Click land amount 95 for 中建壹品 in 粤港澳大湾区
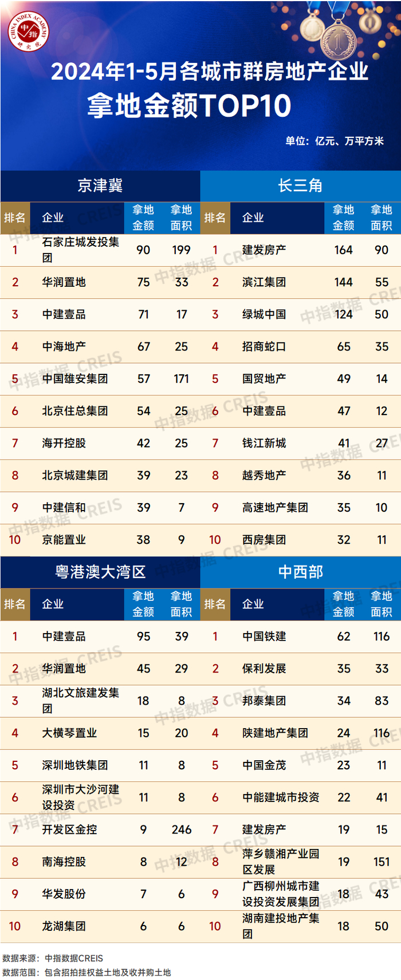Screen dimensions: 401x980 tap(143, 636)
